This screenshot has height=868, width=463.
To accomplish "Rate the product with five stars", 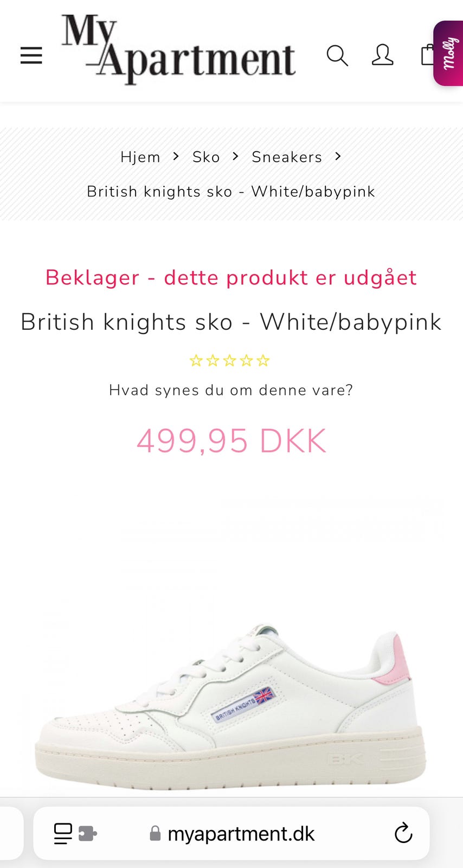I will click(x=263, y=360).
